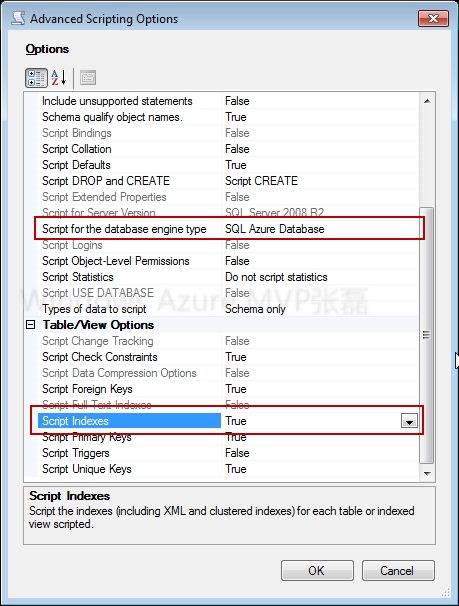Select the grayed Script USE DATABASE row

[228, 293]
